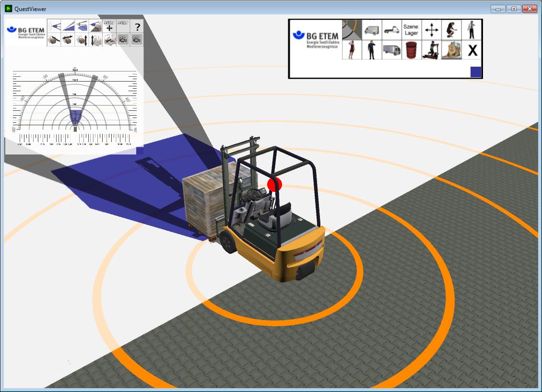Click the BG ETEM logo in the left toolbar

click(26, 32)
